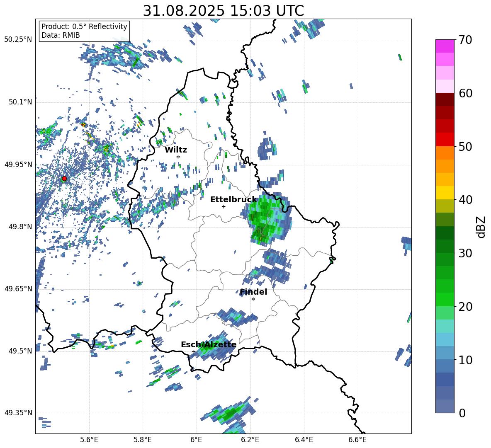The image size is (491, 448).
Task: Select the Ettelbruck city label
Action: [233, 200]
